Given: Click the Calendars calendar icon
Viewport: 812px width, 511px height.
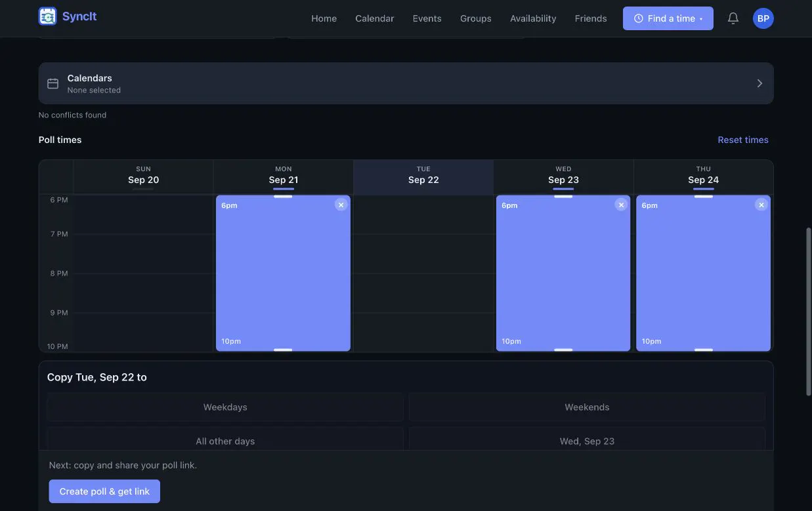Looking at the screenshot, I should point(53,83).
